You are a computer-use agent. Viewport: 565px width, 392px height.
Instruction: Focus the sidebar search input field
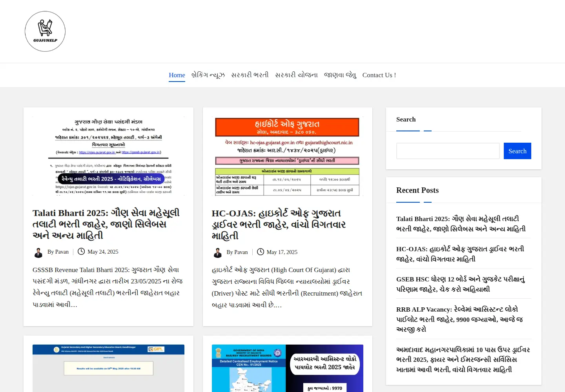pos(448,151)
